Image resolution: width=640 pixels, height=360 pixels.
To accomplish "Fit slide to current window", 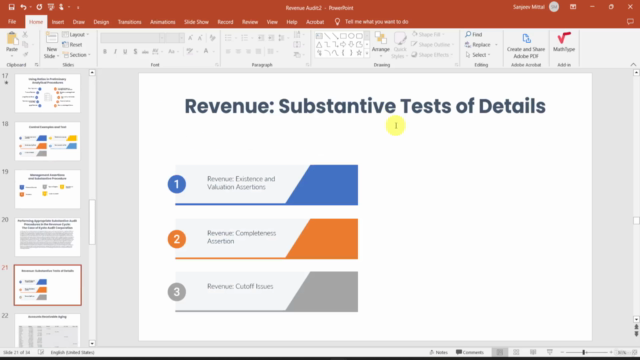I will 634,352.
